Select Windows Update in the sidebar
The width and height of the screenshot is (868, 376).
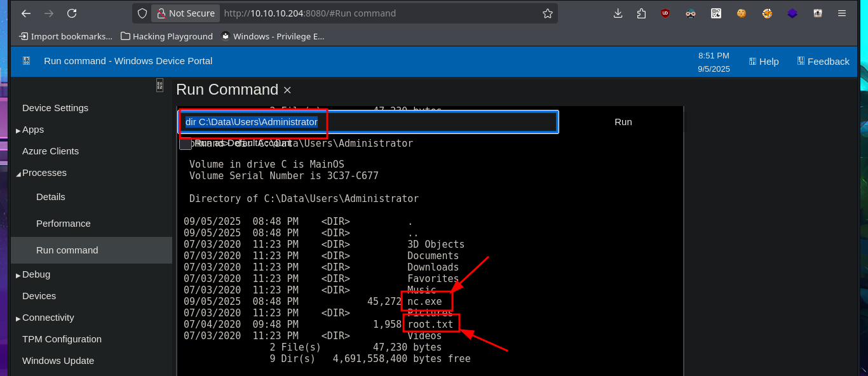point(58,361)
